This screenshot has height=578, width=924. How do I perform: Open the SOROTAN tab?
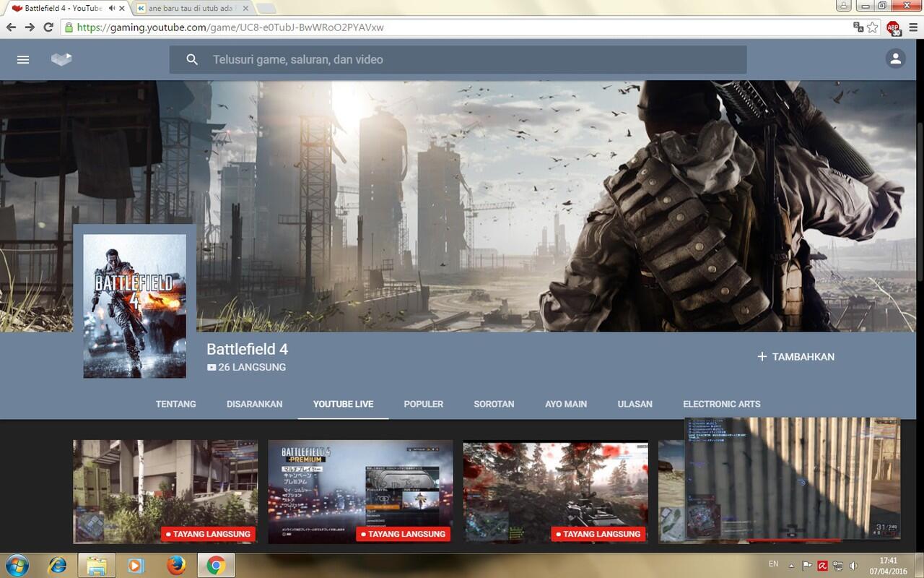coord(494,404)
